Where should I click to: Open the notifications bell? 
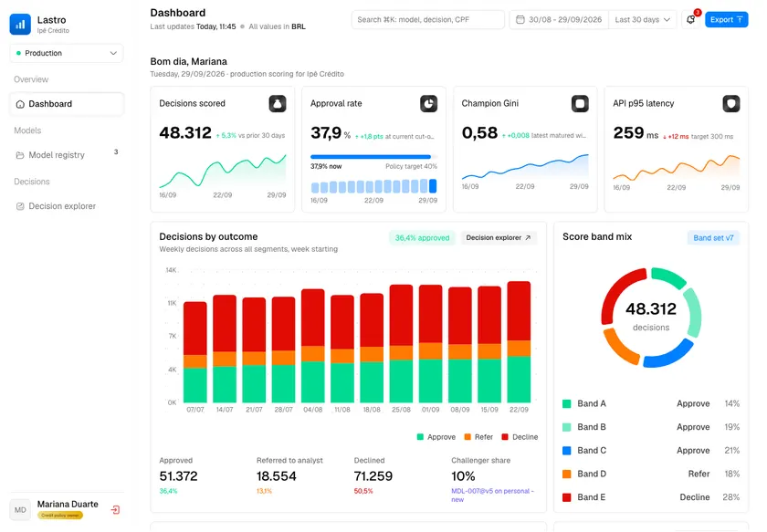click(x=690, y=19)
